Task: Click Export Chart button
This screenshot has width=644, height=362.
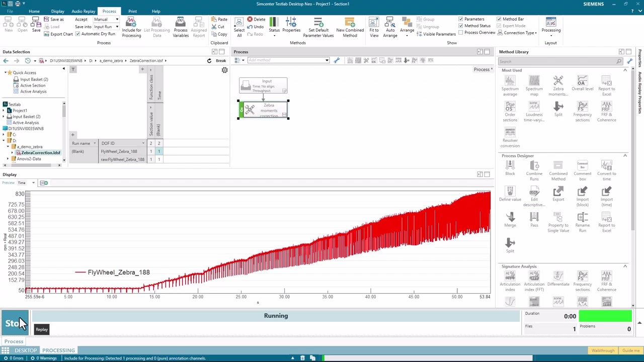Action: [58, 34]
